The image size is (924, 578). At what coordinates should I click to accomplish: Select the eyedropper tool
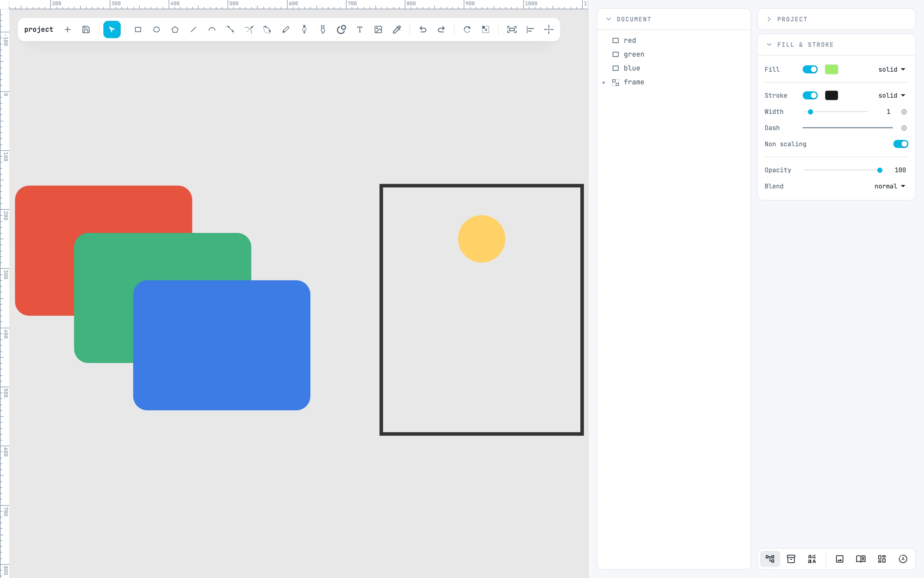click(397, 29)
